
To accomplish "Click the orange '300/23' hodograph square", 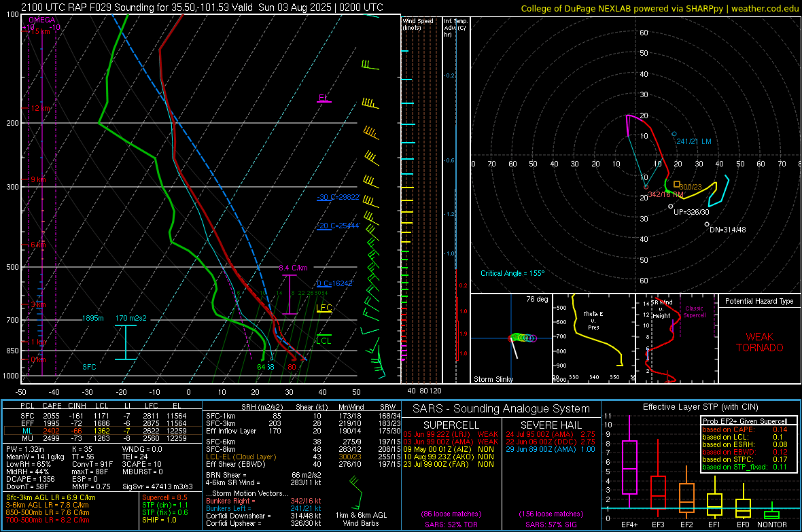I will [x=677, y=184].
